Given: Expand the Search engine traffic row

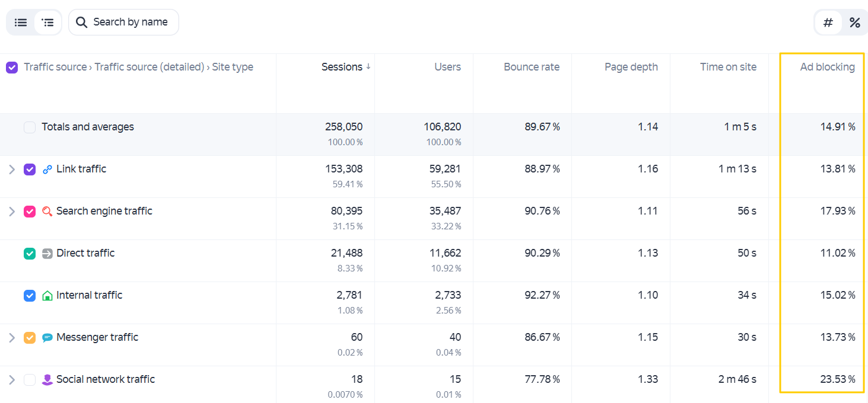Looking at the screenshot, I should (12, 212).
